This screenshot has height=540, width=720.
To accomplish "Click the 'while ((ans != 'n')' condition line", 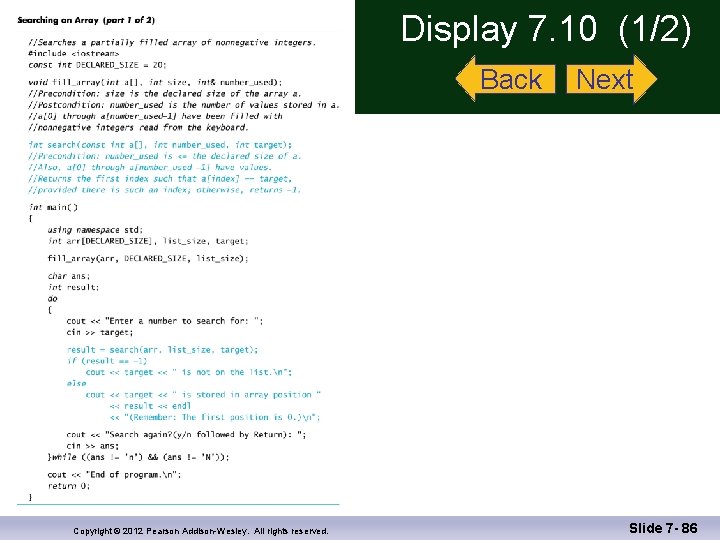I will coord(138,457).
